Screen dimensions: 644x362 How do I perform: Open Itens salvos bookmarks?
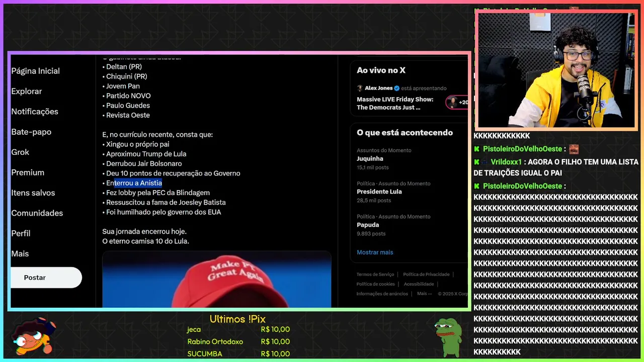(33, 193)
